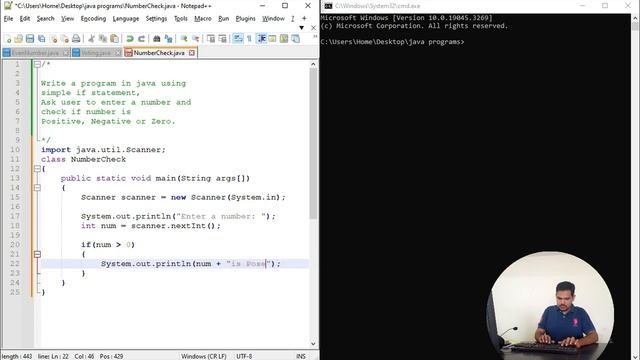This screenshot has height=360, width=640.
Task: Click the Close document toolbar icon
Action: [x=53, y=39]
